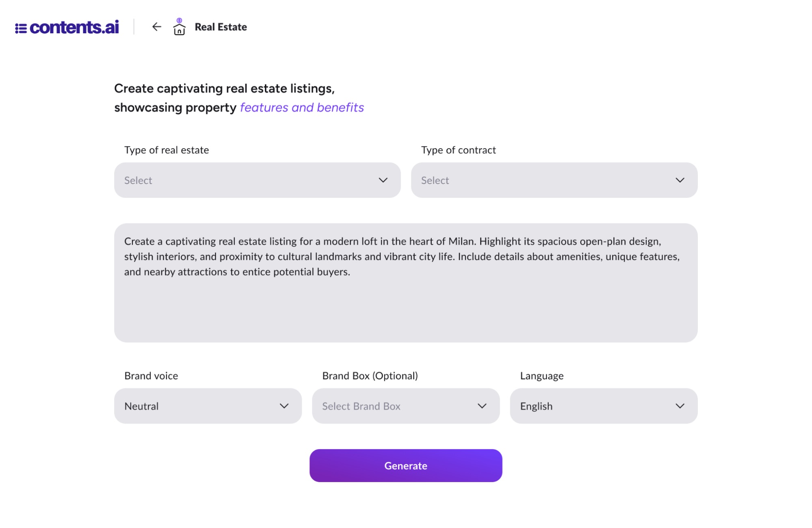Open the Type of contract dropdown
The height and width of the screenshot is (528, 812).
pos(554,180)
